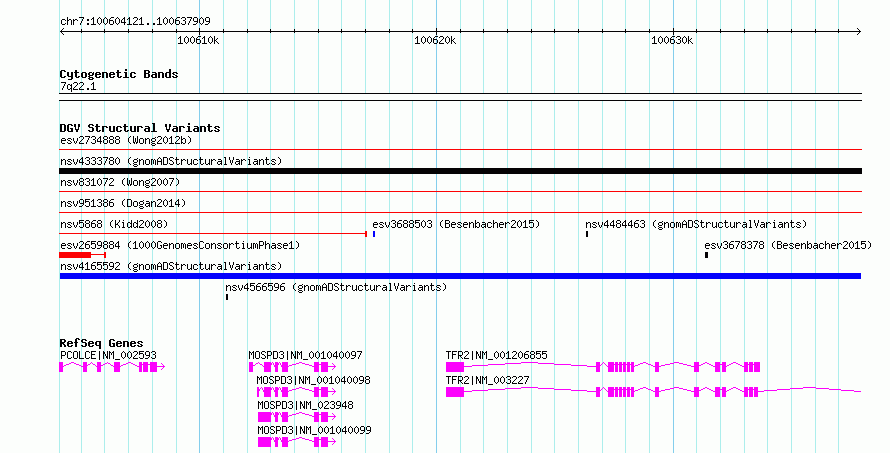This screenshot has width=890, height=453.
Task: Open the RefSeq Genes track heading
Action: 101,343
